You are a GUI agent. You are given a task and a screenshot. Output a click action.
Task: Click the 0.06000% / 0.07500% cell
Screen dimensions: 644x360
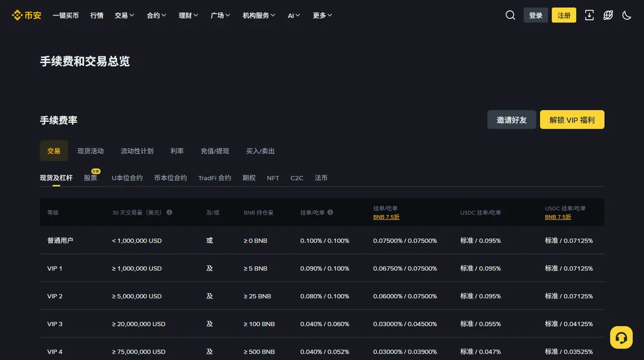[405, 296]
